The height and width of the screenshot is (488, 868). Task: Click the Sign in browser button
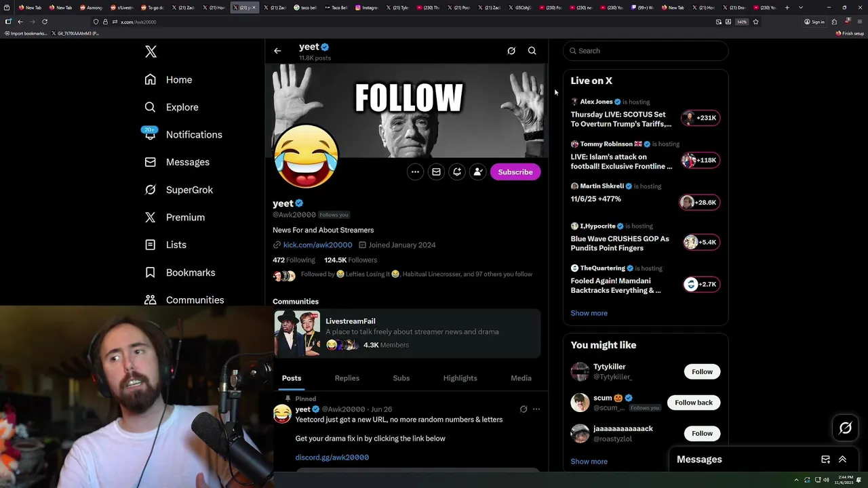coord(814,22)
